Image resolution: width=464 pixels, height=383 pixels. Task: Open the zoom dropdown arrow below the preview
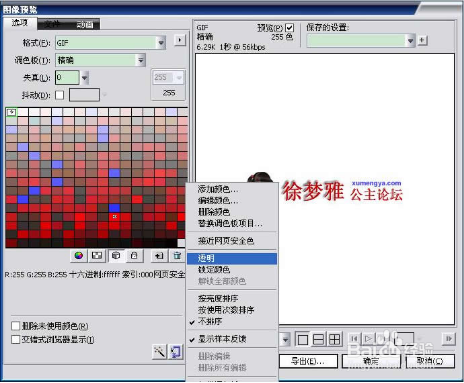285,340
